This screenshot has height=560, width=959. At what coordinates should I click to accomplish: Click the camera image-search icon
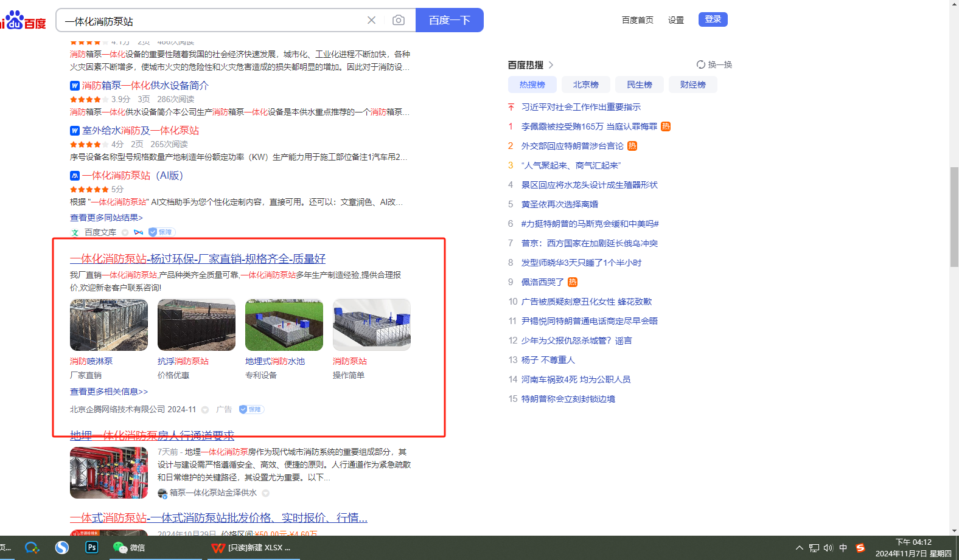tap(399, 20)
